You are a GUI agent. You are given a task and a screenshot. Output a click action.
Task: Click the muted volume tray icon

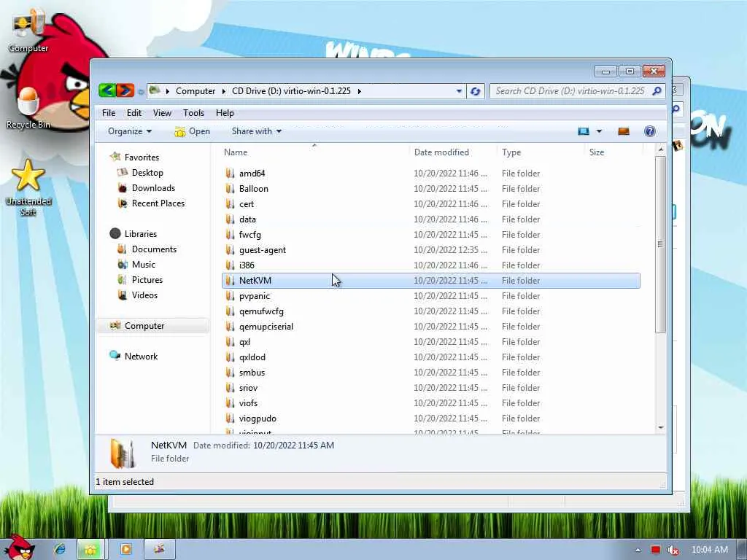click(673, 550)
